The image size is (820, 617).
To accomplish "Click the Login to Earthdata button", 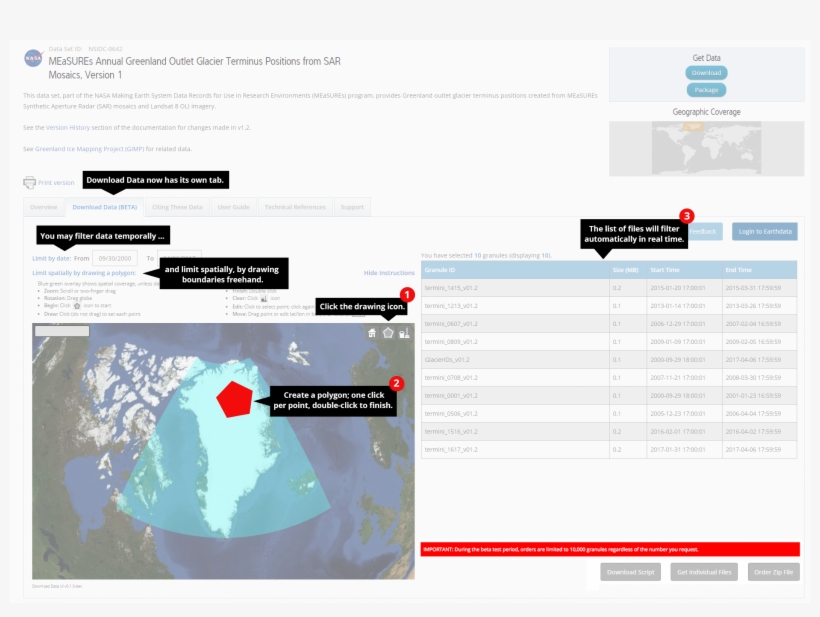I will point(764,231).
